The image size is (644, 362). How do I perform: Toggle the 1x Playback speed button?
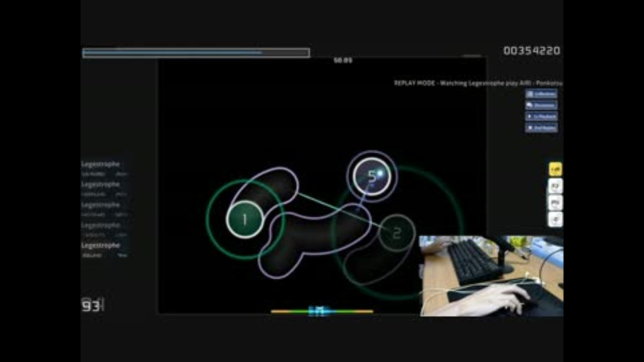pos(541,117)
